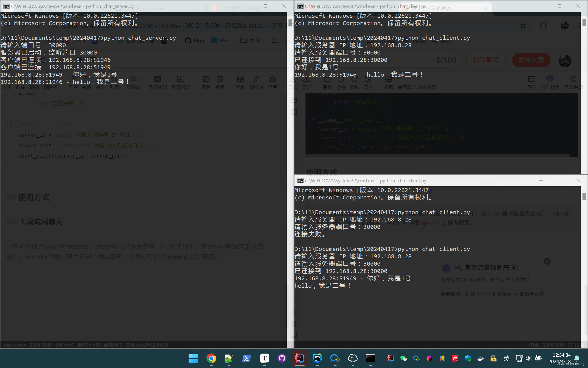This screenshot has width=588, height=368.
Task: Click upper client line '已连接到 192.168.8.28:30000'
Action: coord(341,60)
